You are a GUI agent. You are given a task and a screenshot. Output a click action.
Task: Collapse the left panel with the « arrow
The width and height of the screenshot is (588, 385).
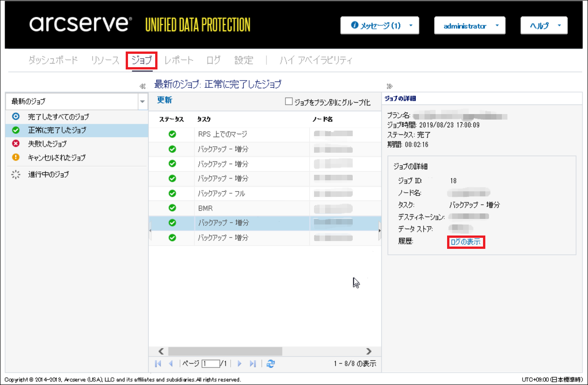pyautogui.click(x=142, y=86)
